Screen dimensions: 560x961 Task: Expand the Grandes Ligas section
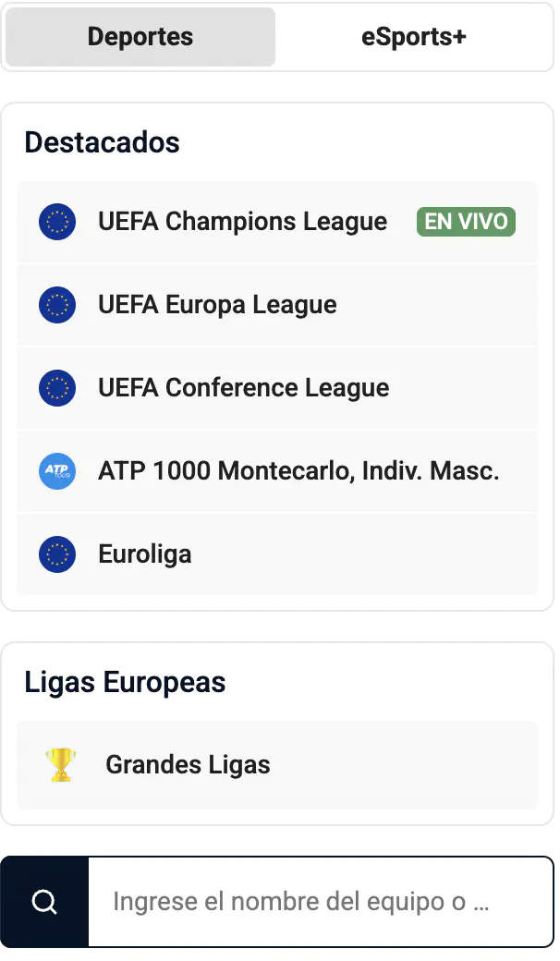tap(188, 765)
